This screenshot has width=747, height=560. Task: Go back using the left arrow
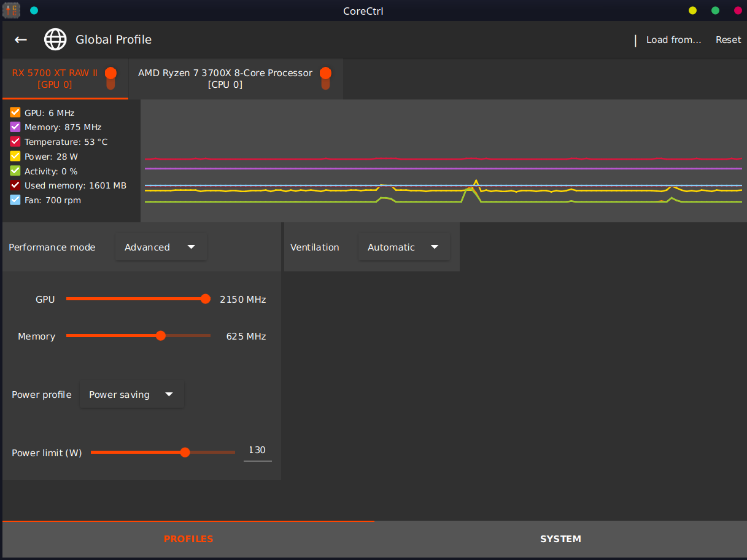[21, 40]
